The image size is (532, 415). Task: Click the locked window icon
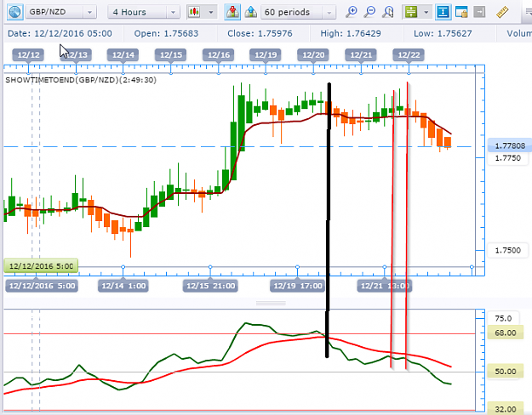461,12
